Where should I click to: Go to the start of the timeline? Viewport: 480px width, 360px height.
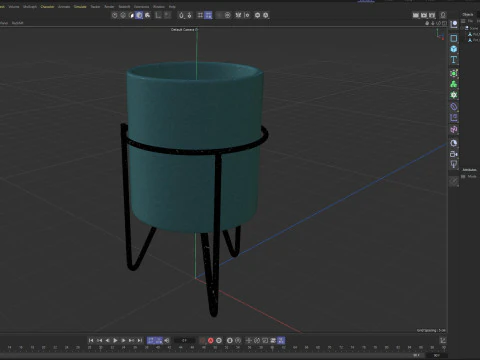[91, 340]
